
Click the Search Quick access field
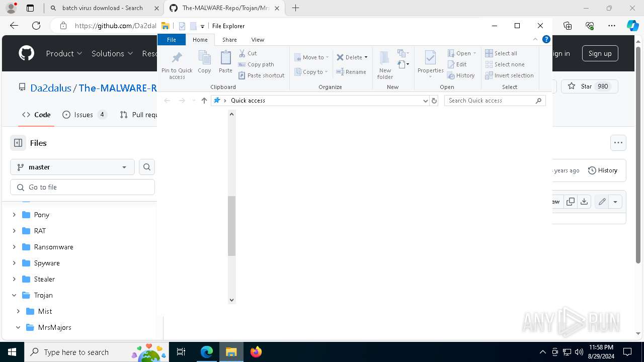tap(495, 101)
